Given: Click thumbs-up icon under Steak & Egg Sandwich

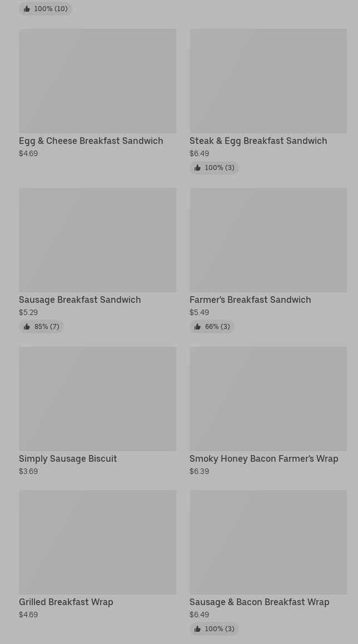Looking at the screenshot, I should [197, 168].
